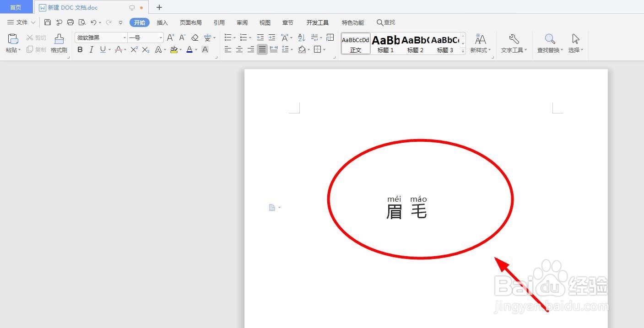Click the Save icon in quick access toolbar
Image resolution: width=644 pixels, height=328 pixels.
(48, 22)
